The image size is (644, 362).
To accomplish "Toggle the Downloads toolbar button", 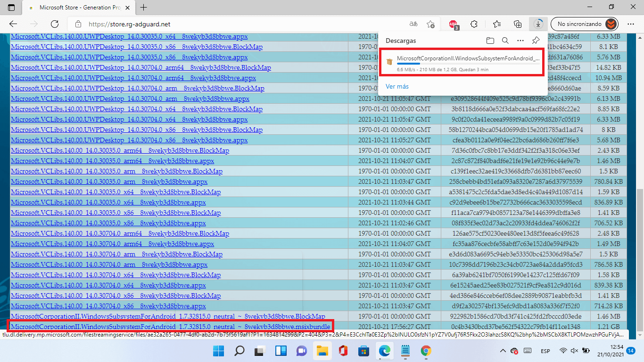I will point(538,24).
